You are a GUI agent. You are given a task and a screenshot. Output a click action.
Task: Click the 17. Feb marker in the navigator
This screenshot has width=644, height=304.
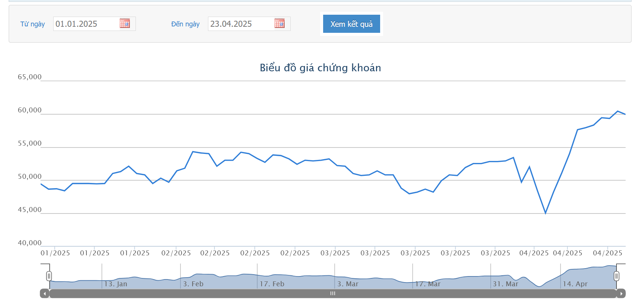point(272,284)
